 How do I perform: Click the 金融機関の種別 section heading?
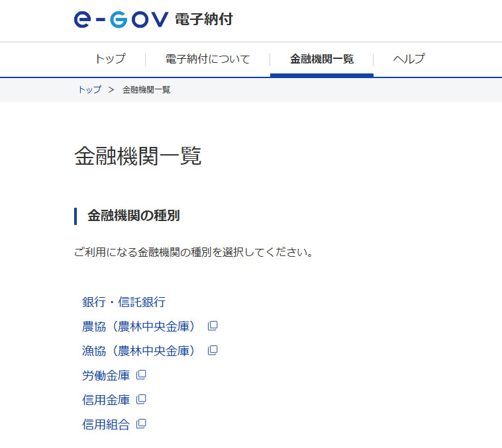click(134, 215)
